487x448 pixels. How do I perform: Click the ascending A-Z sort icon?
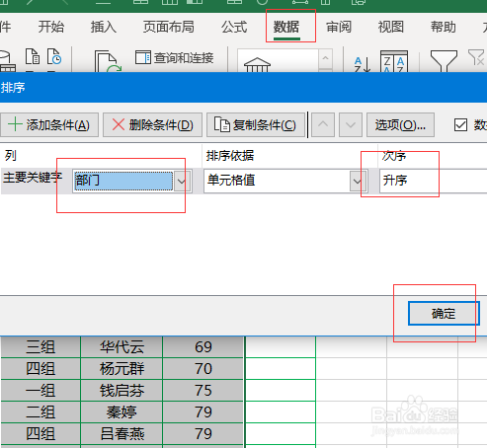(x=363, y=64)
